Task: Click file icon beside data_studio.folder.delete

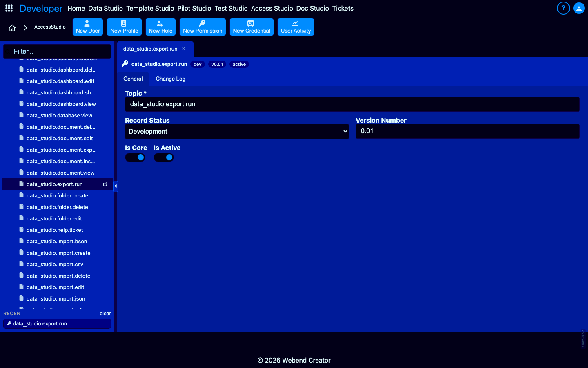Action: click(x=22, y=207)
